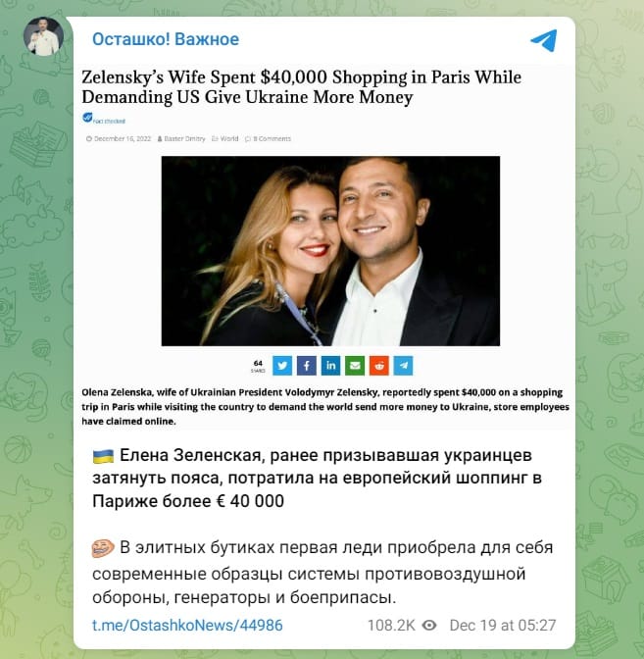The width and height of the screenshot is (644, 659).
Task: Click the December 16, 2022 article date
Action: [x=119, y=138]
